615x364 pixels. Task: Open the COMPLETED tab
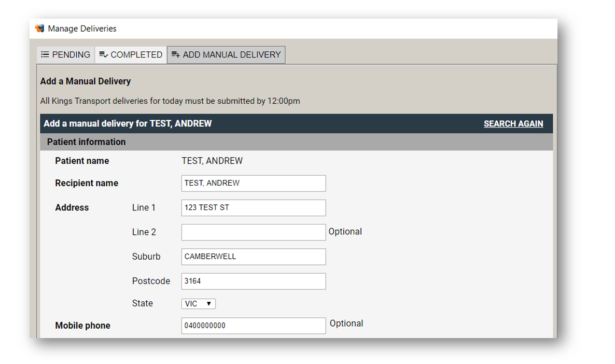coord(131,54)
